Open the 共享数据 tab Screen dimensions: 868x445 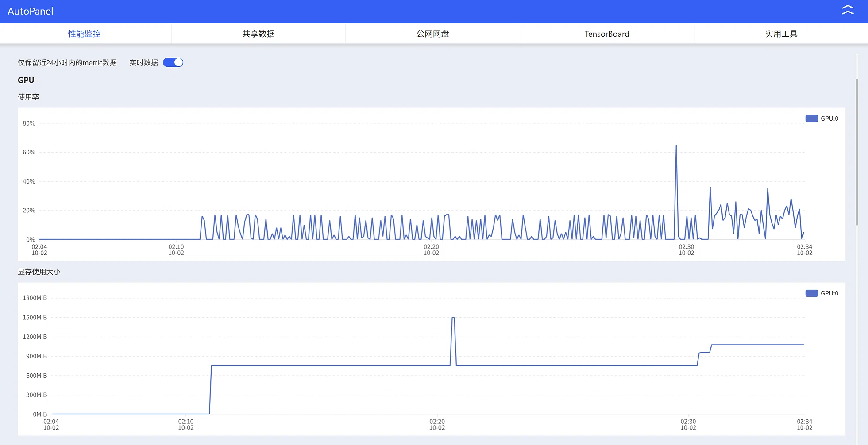tap(258, 34)
